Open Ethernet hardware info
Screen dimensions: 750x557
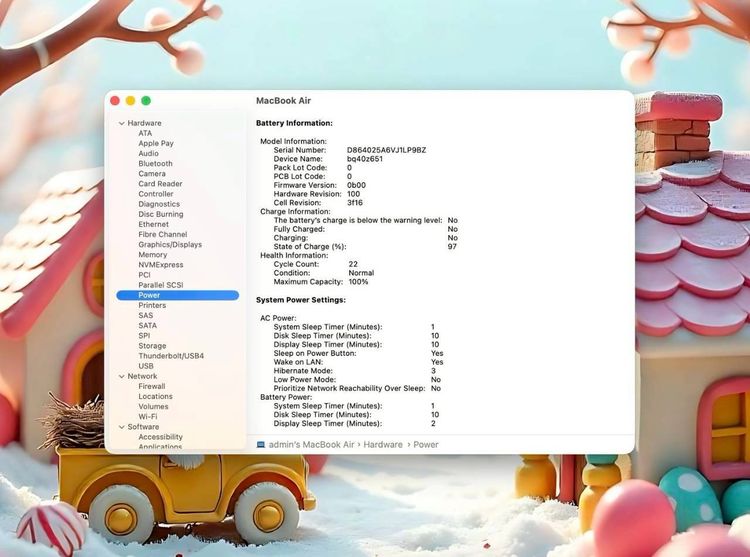(154, 224)
